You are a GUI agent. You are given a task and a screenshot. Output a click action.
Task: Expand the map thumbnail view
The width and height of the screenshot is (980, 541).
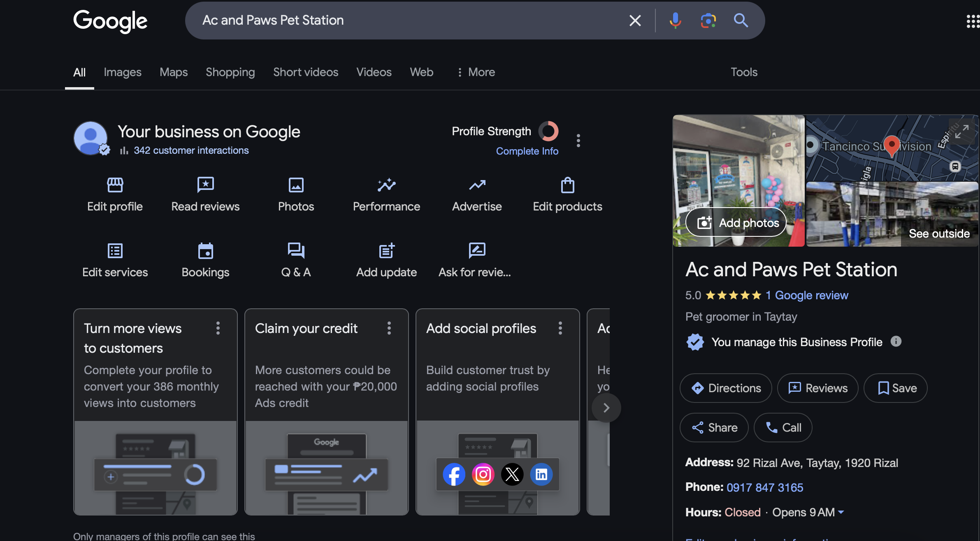point(961,132)
